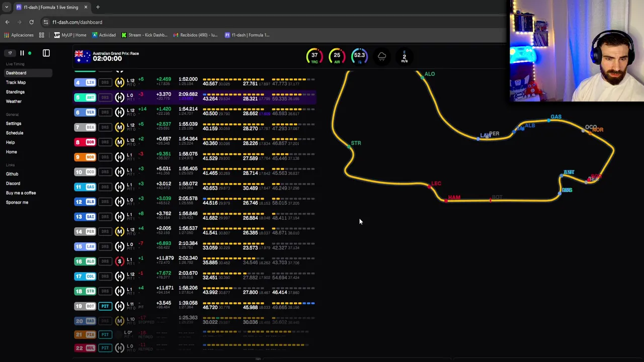Screen dimensions: 644x362
Task: Toggle the sidebar panel icon
Action: (x=46, y=53)
